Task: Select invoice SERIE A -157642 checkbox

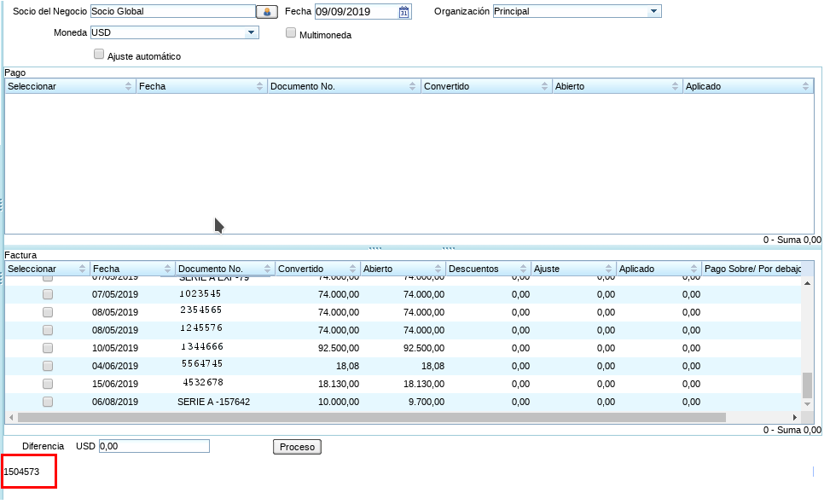Action: point(48,402)
